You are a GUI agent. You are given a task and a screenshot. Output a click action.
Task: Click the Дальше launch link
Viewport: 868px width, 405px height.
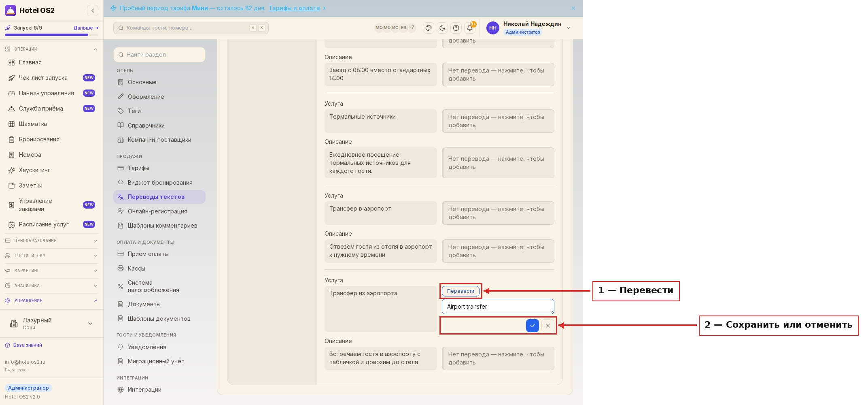[86, 28]
